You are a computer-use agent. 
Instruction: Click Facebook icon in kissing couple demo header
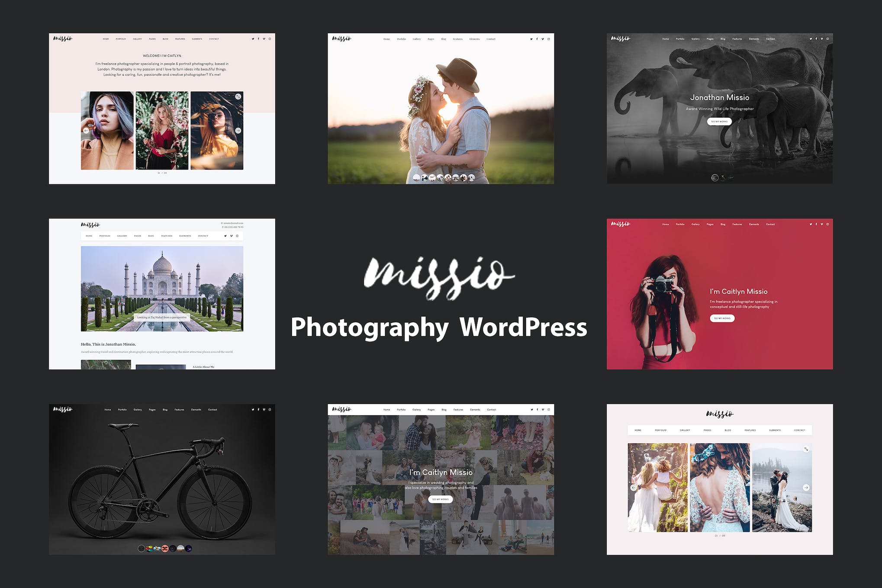pos(537,39)
